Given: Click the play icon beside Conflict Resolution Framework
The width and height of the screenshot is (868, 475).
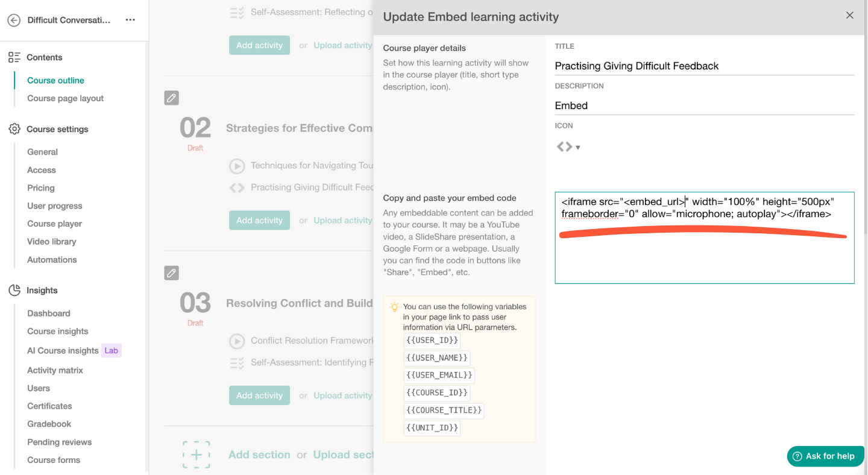Looking at the screenshot, I should tap(236, 341).
